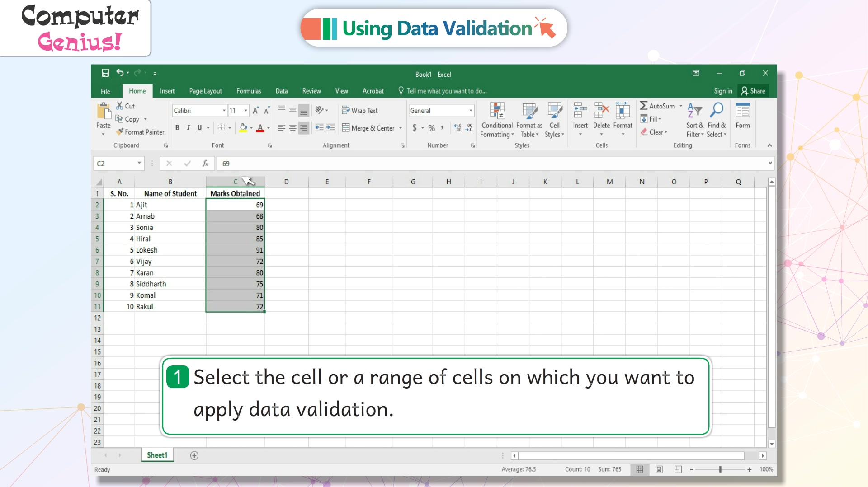Switch to the Data tab
This screenshot has height=487, width=868.
(x=282, y=91)
